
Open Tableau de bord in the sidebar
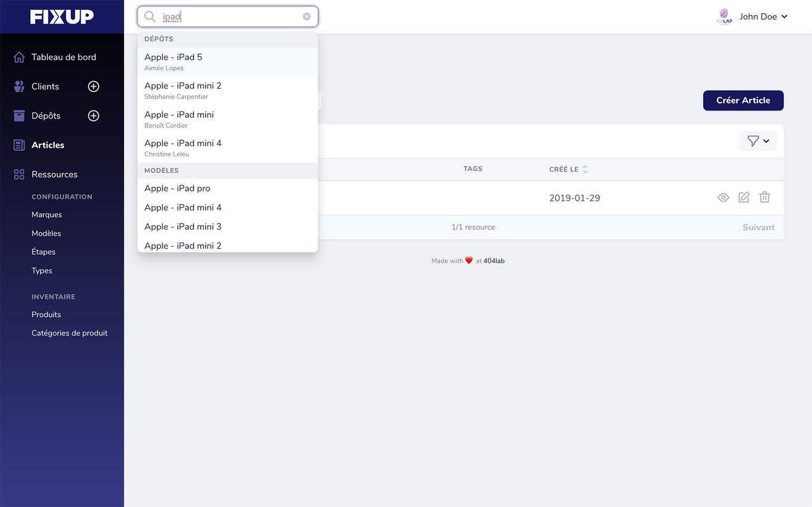tap(64, 57)
